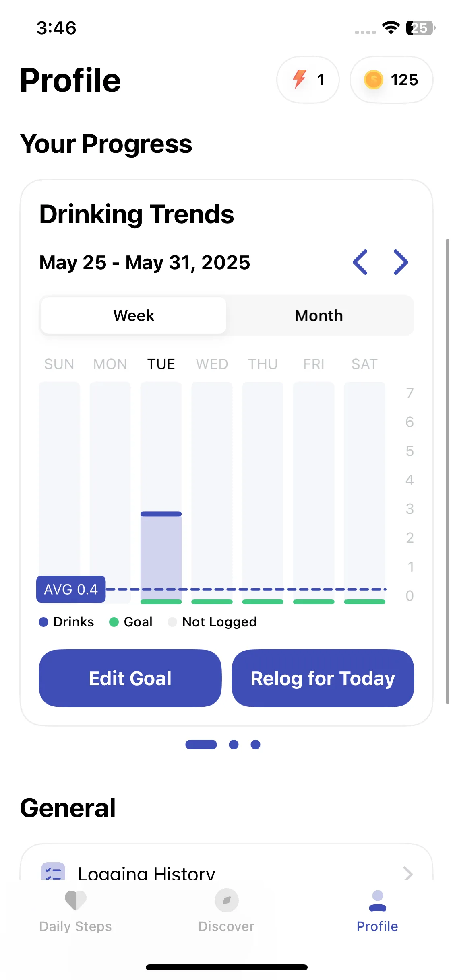
Task: Tap the Edit Goal button
Action: [130, 678]
